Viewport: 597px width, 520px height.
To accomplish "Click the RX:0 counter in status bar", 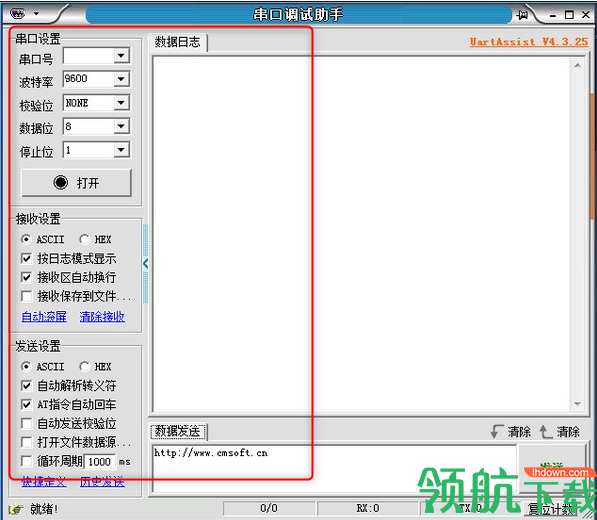I will 368,508.
